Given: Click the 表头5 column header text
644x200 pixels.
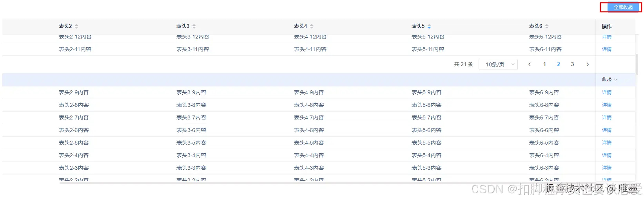Looking at the screenshot, I should (418, 26).
